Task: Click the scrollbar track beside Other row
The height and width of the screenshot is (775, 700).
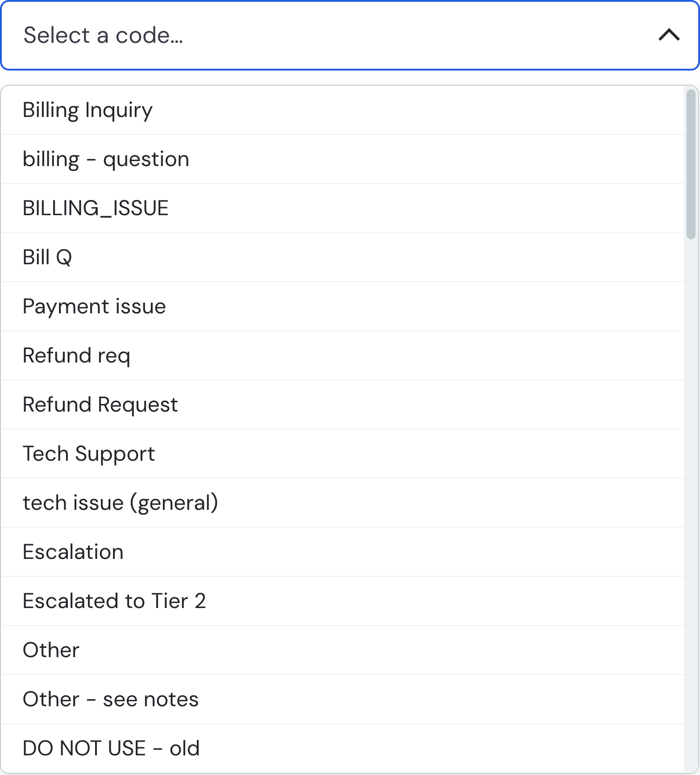Action: click(691, 650)
